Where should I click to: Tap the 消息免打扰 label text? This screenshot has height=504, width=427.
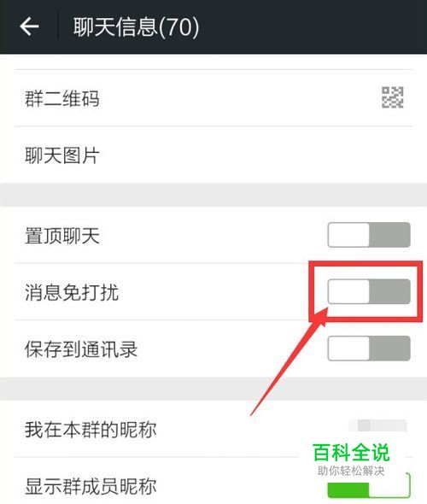[x=72, y=292]
